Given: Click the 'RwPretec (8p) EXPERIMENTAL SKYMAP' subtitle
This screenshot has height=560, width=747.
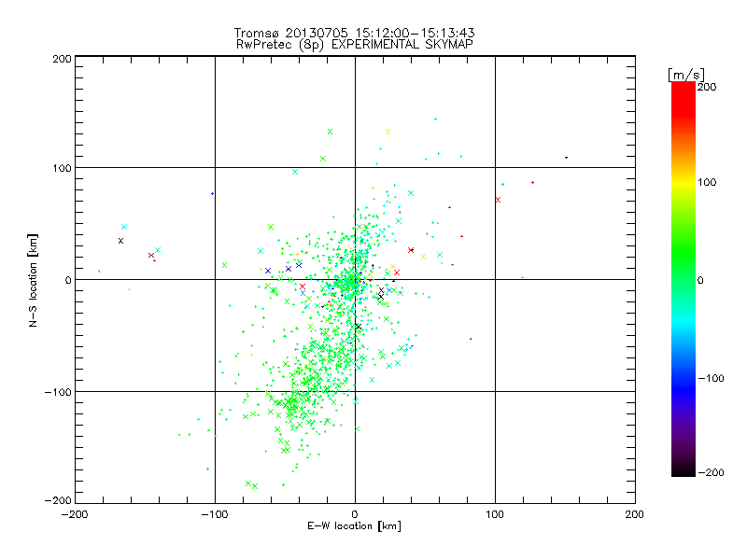Looking at the screenshot, I should [x=355, y=45].
